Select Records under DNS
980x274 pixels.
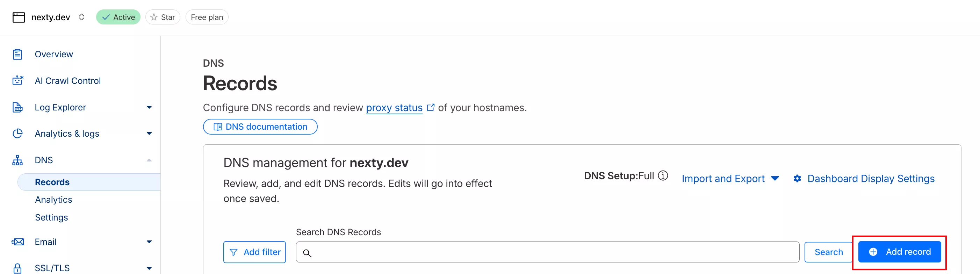[89, 182]
